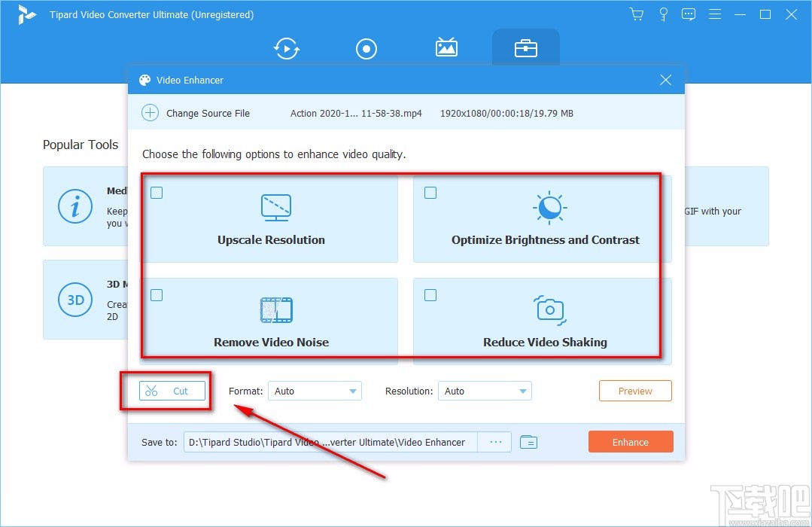Click source file name Action 2020-1... 11-58-38.mp4
The width and height of the screenshot is (812, 527).
356,113
